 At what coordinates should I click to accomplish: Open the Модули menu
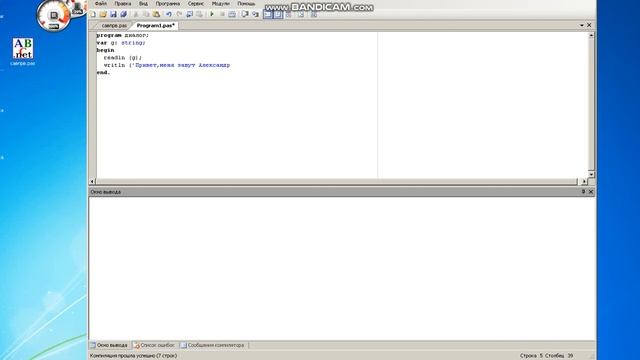(220, 4)
